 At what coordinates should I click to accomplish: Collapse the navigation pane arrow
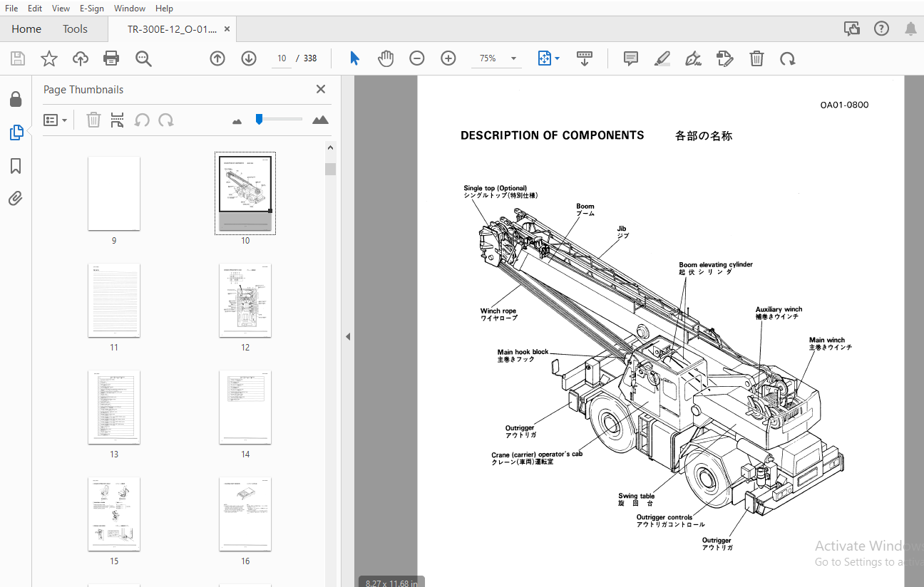point(348,336)
